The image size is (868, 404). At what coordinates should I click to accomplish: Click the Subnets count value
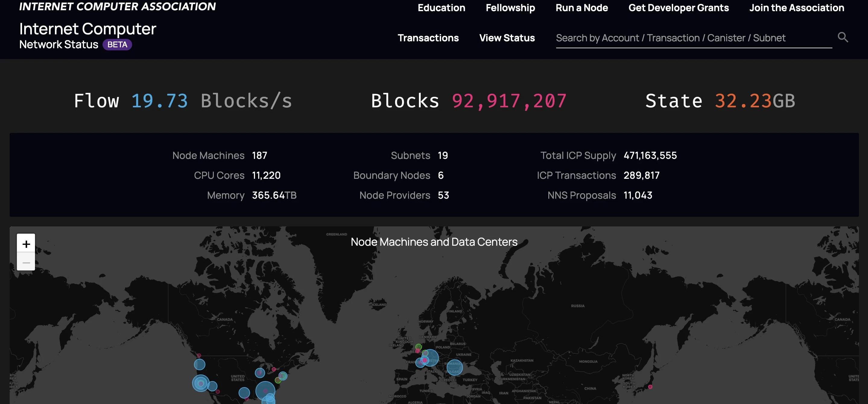click(442, 155)
